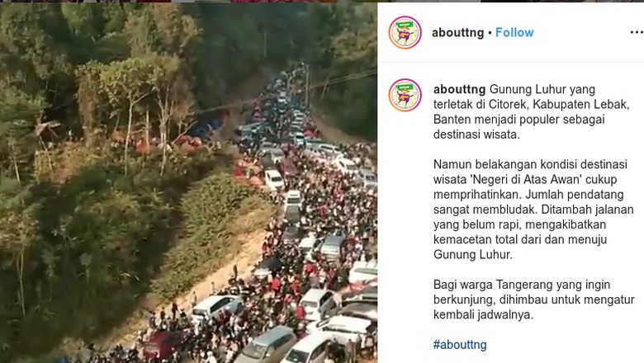644x363 pixels.
Task: Click the "kembali jadwalnya." caption line
Action: 483,314
